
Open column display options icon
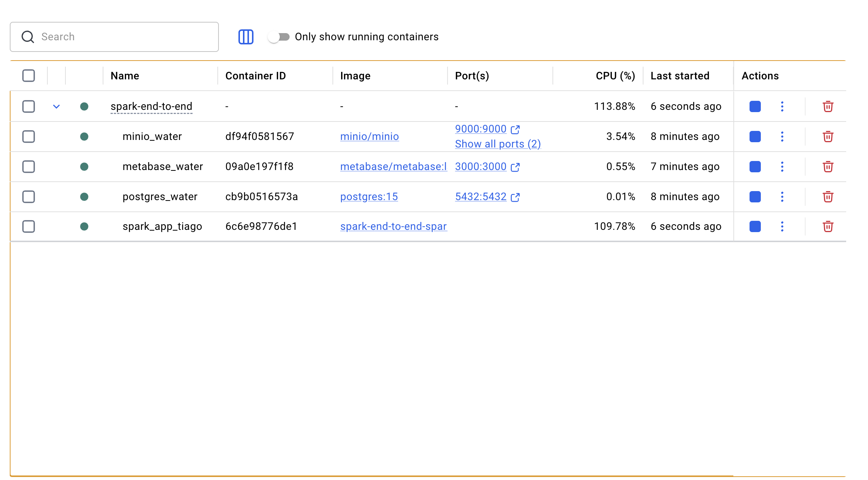(x=246, y=37)
